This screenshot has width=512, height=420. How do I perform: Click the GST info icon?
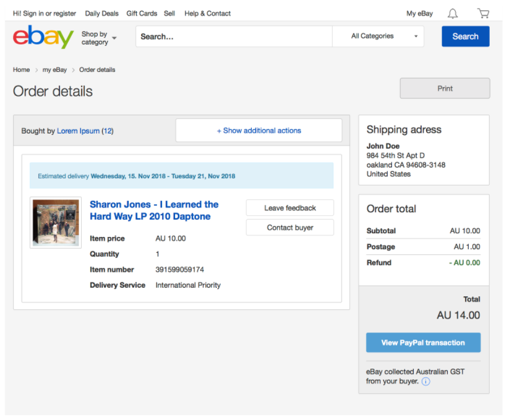coord(425,382)
